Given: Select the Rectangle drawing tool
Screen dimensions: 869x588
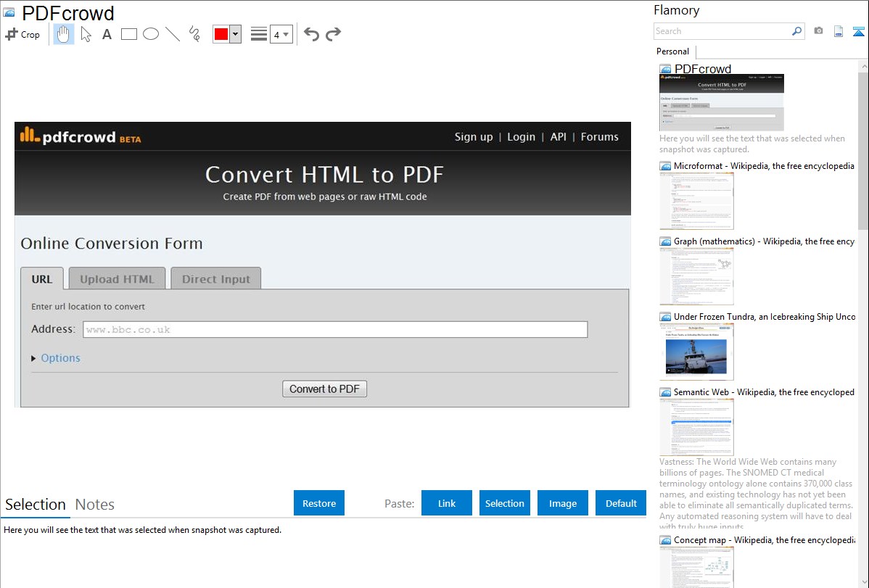Looking at the screenshot, I should click(128, 34).
